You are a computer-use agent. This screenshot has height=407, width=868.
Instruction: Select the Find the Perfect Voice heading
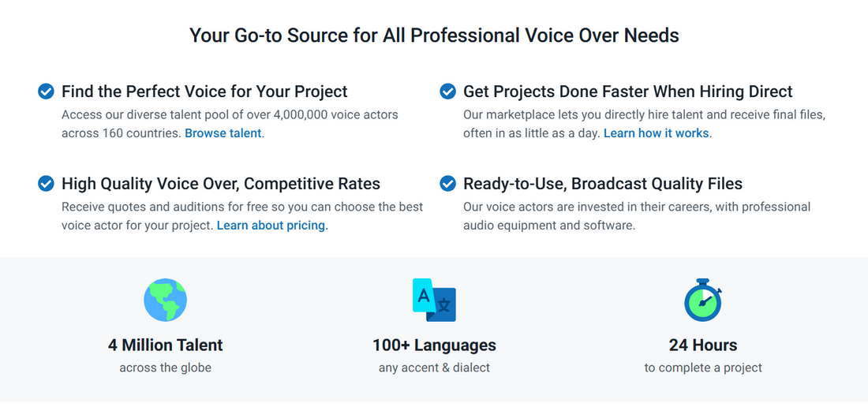tap(204, 91)
